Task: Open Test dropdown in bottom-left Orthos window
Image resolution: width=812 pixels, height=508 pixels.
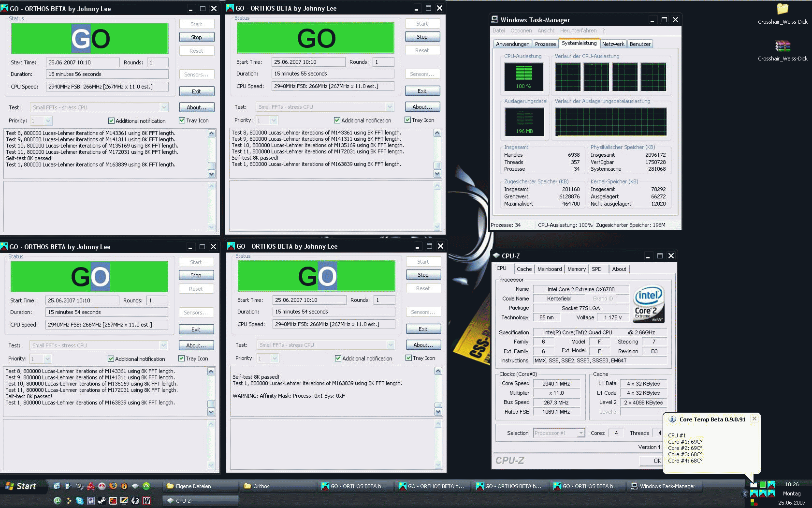Action: coord(163,345)
